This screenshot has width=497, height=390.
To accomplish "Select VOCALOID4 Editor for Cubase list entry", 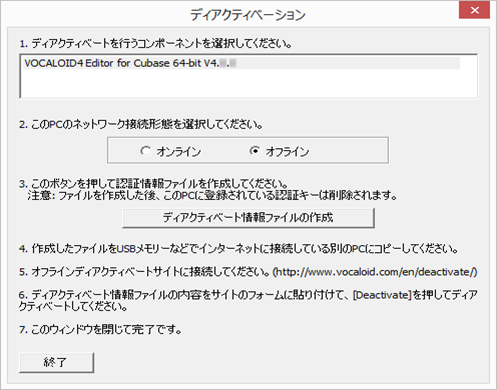I will click(242, 63).
